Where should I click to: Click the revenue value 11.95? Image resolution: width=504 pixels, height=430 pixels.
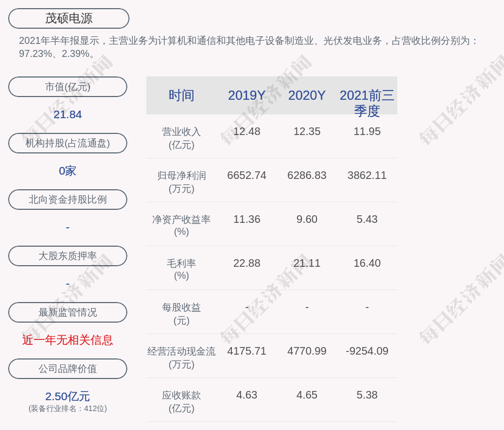click(367, 131)
